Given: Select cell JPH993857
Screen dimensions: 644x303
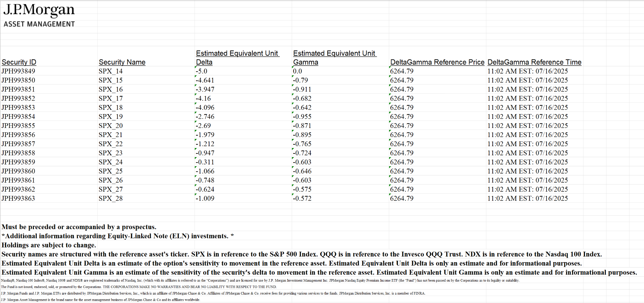Looking at the screenshot, I should pyautogui.click(x=18, y=144).
